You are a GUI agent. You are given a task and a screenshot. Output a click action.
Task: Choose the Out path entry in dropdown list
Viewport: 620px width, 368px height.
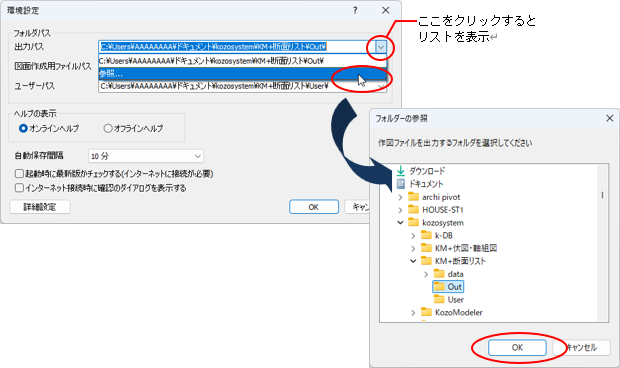(242, 61)
